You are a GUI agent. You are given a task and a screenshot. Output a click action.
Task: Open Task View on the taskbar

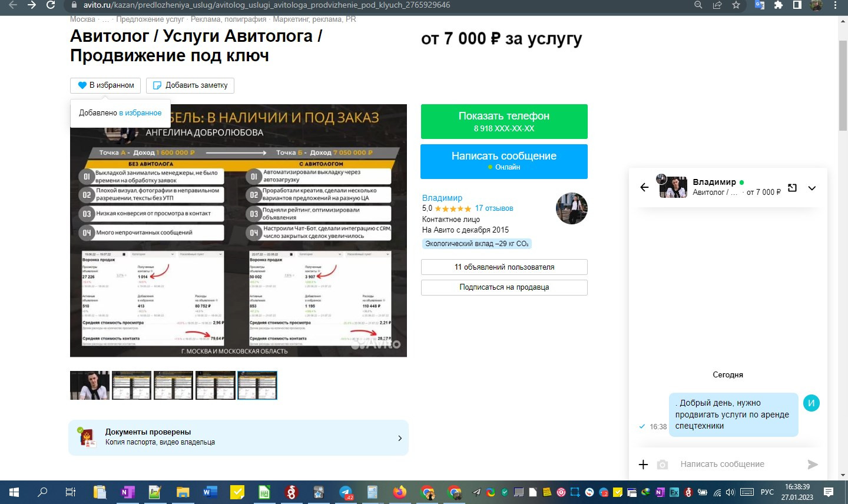click(71, 492)
